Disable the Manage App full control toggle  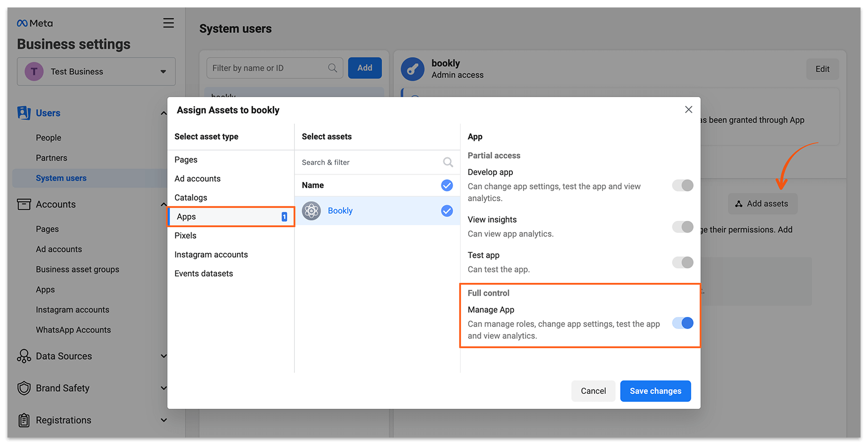682,323
